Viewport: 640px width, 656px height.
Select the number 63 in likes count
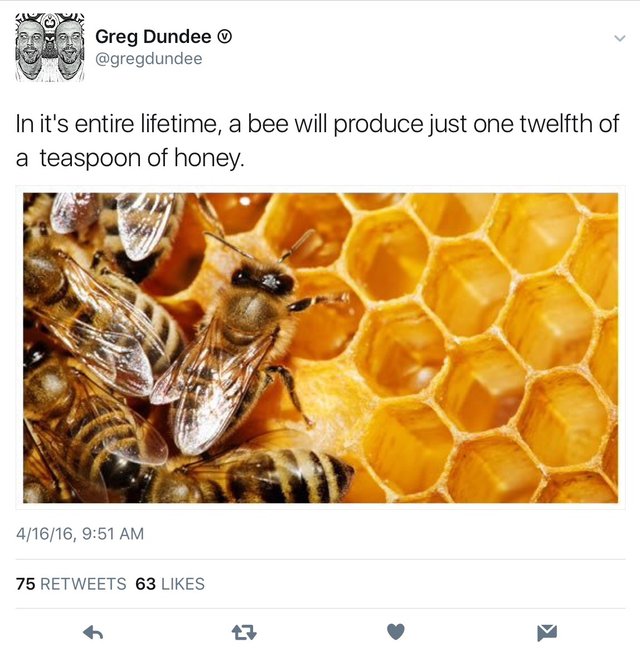pos(146,584)
